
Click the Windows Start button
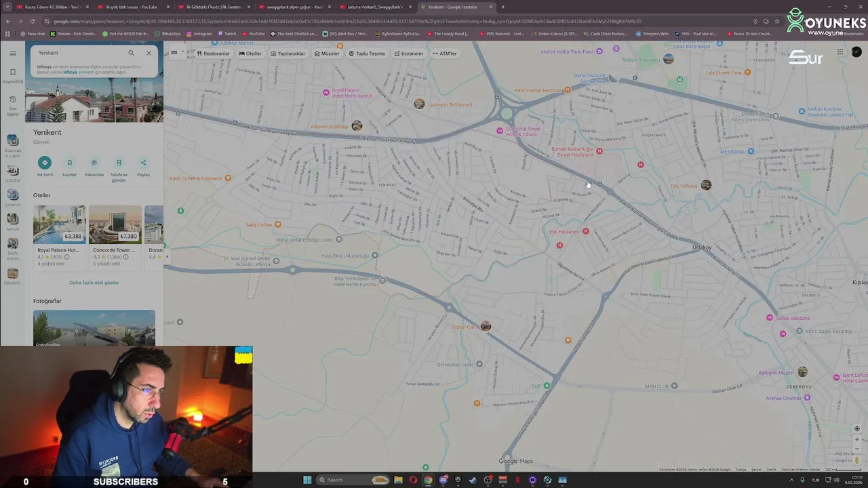pyautogui.click(x=307, y=480)
